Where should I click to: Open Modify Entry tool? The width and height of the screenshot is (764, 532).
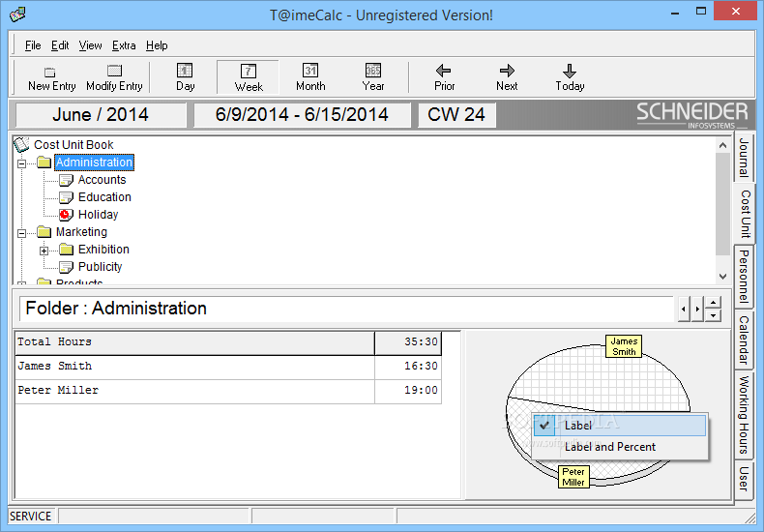click(114, 78)
